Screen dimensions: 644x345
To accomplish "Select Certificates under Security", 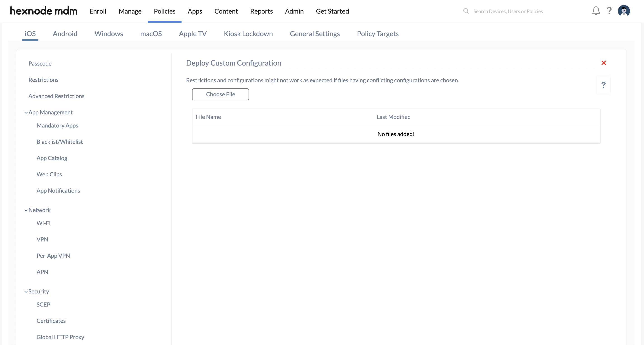I will tap(51, 321).
